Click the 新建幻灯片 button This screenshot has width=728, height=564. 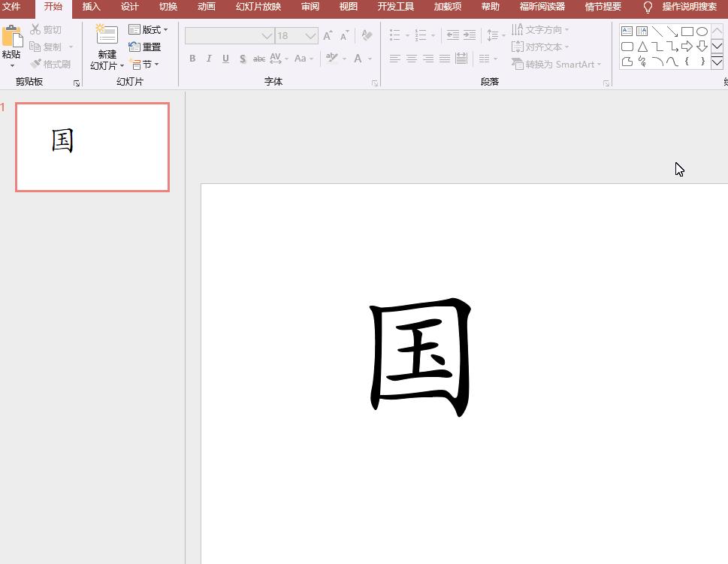(106, 47)
